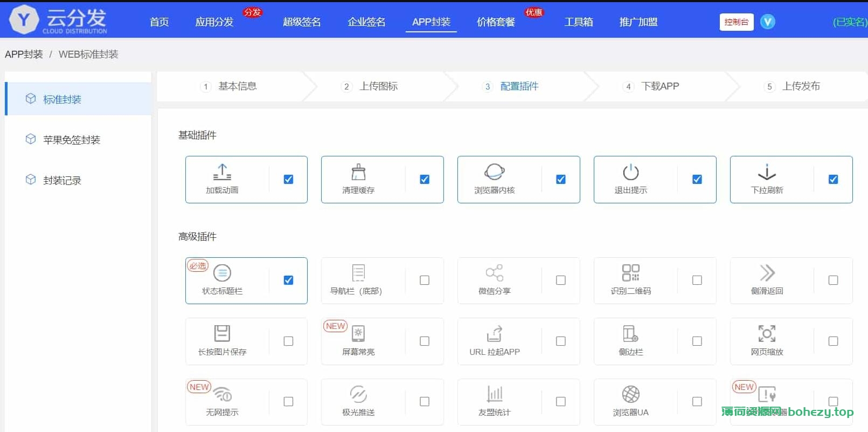Click cube icon next to 苹果免签封装
The height and width of the screenshot is (432, 868).
click(31, 139)
